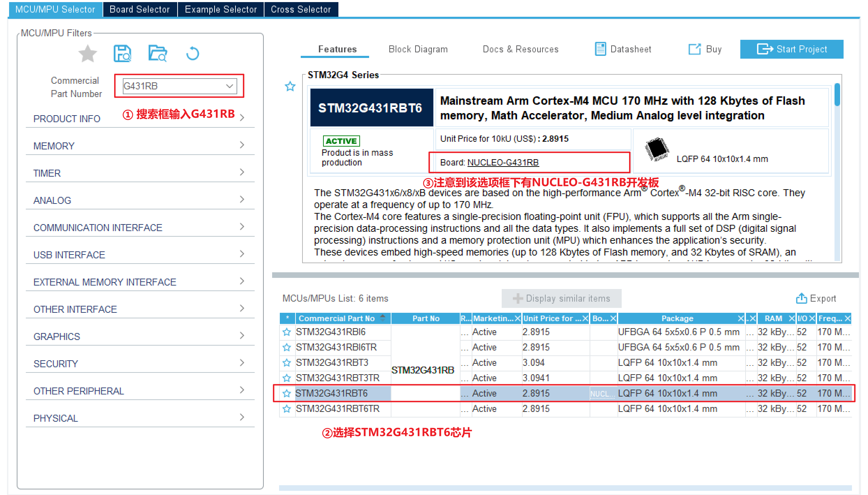Click the LQFP 64 chip package image
The height and width of the screenshot is (495, 868).
click(657, 149)
